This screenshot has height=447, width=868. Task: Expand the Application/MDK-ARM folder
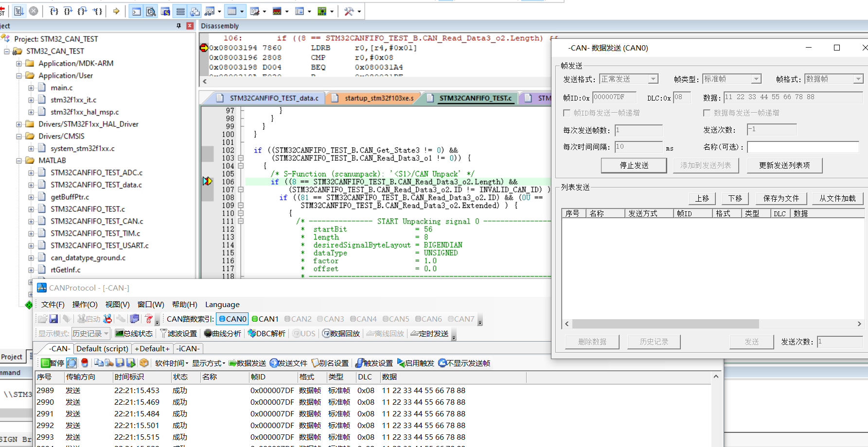[19, 63]
